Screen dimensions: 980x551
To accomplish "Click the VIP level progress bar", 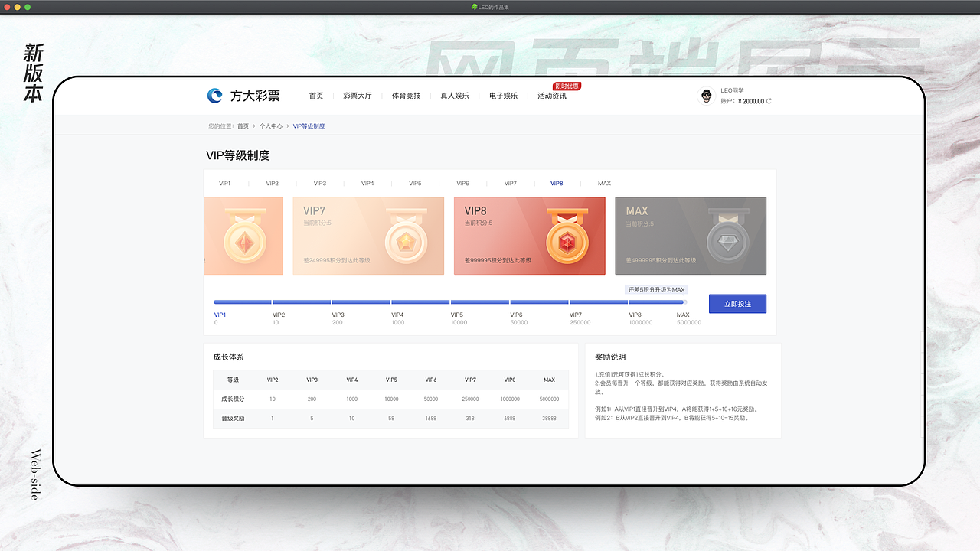I will (x=450, y=302).
